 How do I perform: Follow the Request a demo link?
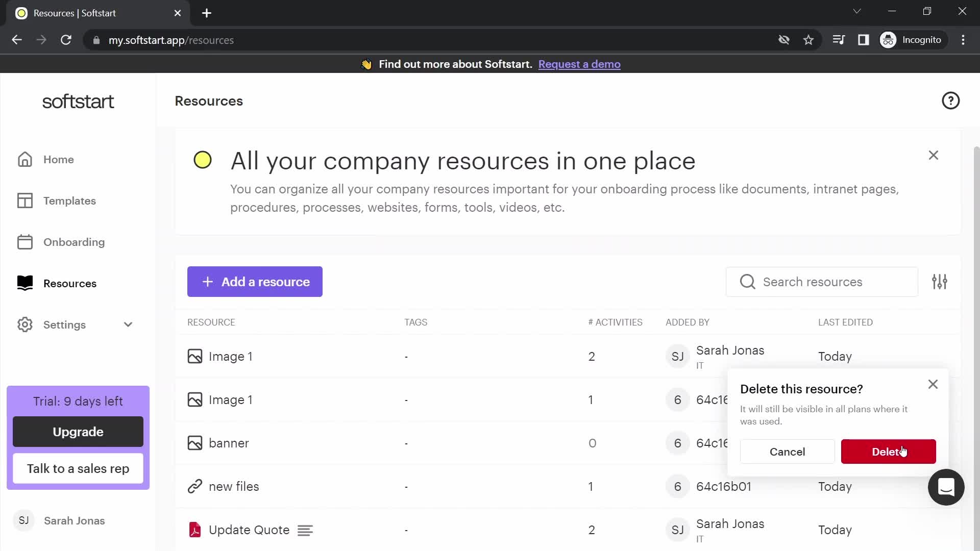579,64
